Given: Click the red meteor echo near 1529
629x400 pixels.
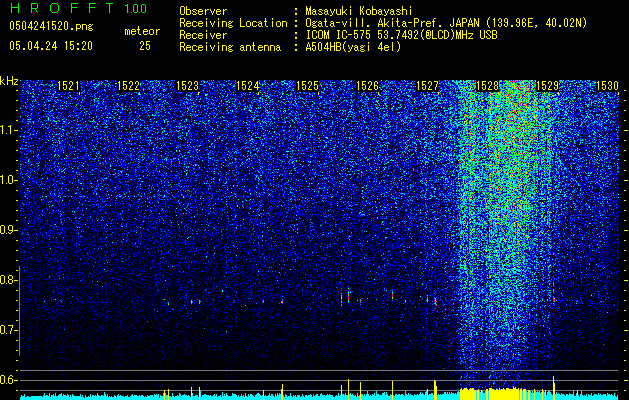Looking at the screenshot, I should coord(554,299).
